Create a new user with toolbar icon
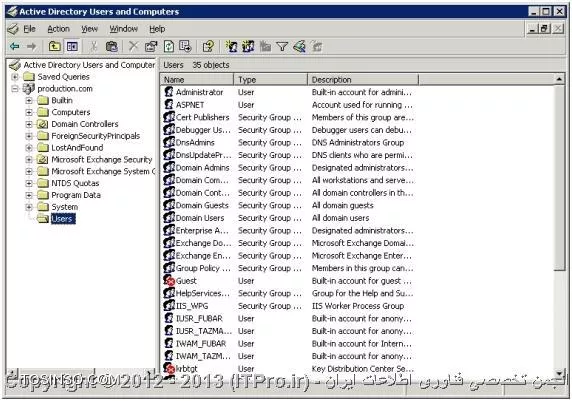The height and width of the screenshot is (401, 572). point(231,46)
